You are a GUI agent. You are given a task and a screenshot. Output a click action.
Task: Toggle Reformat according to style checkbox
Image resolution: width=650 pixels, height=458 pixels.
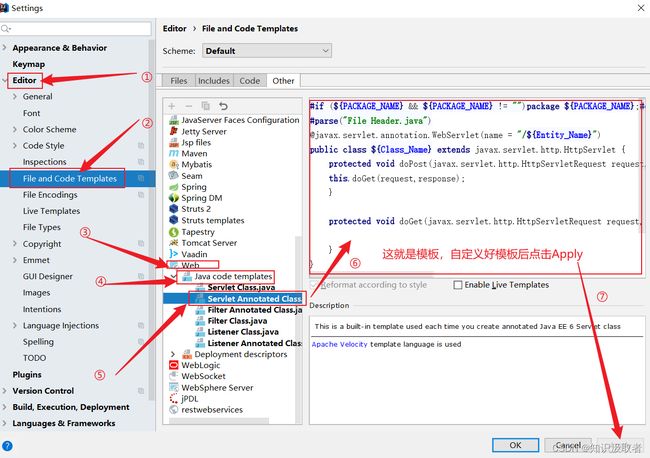click(314, 285)
